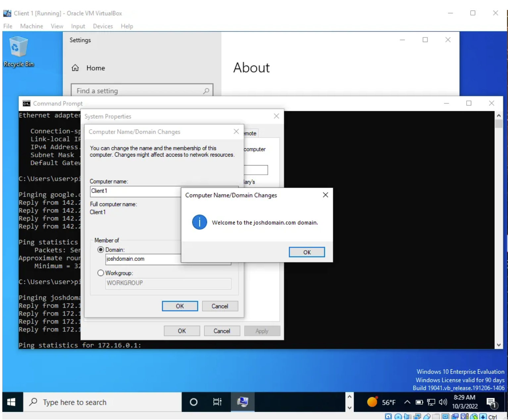
Task: Click Home link in Settings sidebar
Action: [96, 68]
